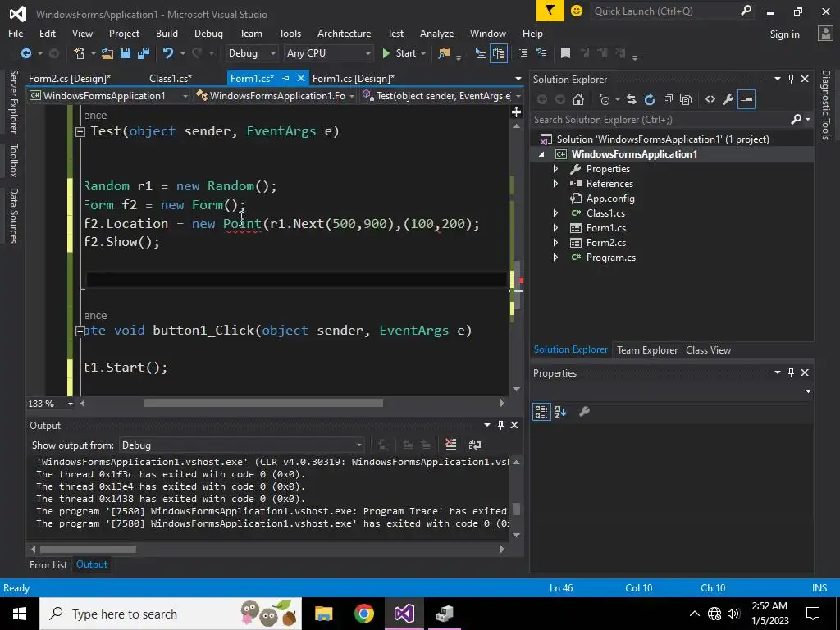Click Property Pages wrench in Properties panel
The height and width of the screenshot is (630, 840).
584,412
